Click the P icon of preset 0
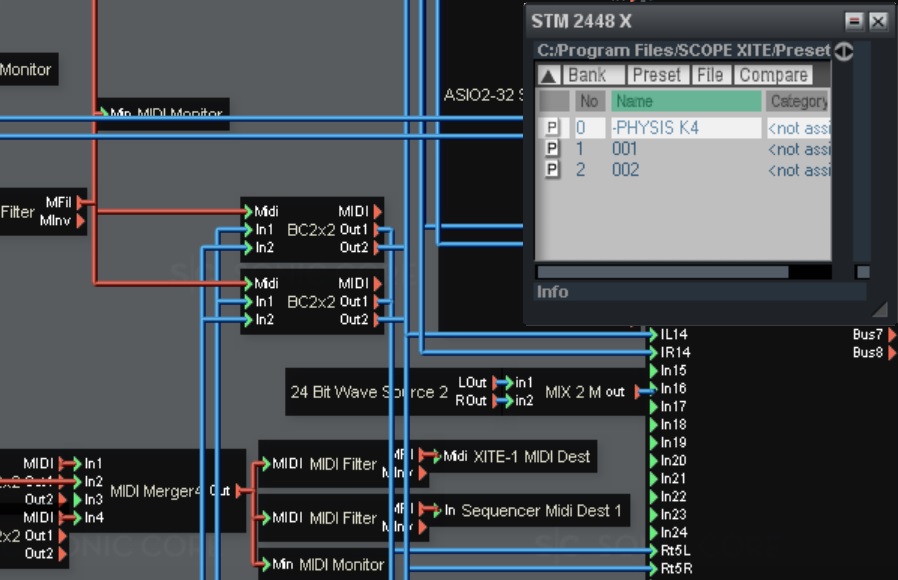Image resolution: width=898 pixels, height=580 pixels. click(x=552, y=127)
